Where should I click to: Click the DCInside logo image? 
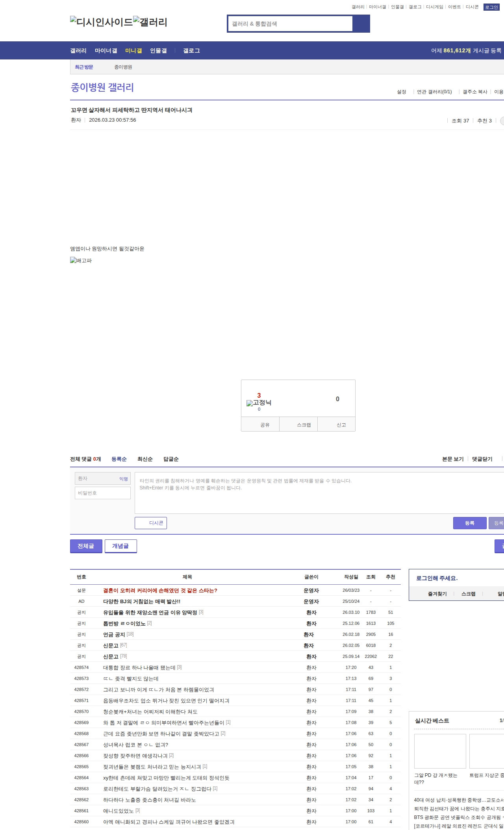tap(101, 22)
